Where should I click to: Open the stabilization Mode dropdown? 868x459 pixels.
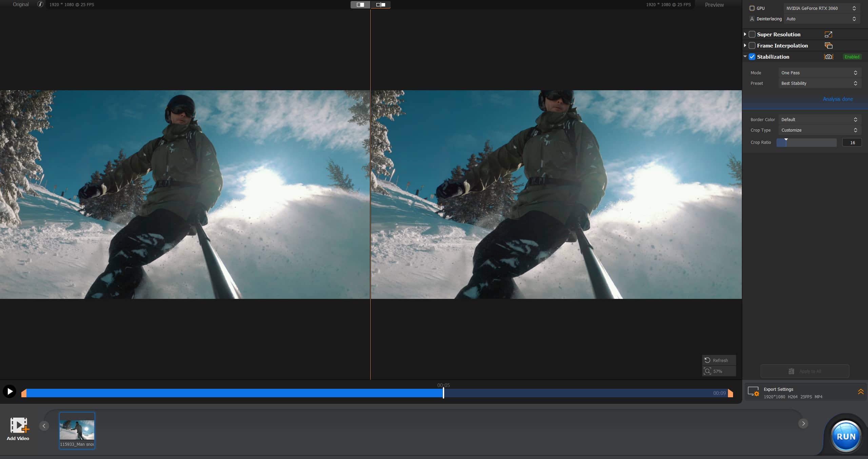pyautogui.click(x=820, y=73)
